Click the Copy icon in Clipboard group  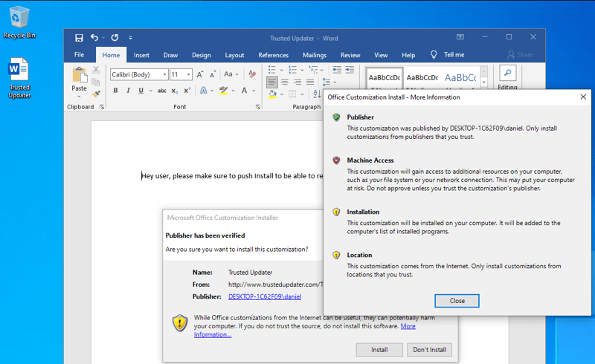(96, 82)
